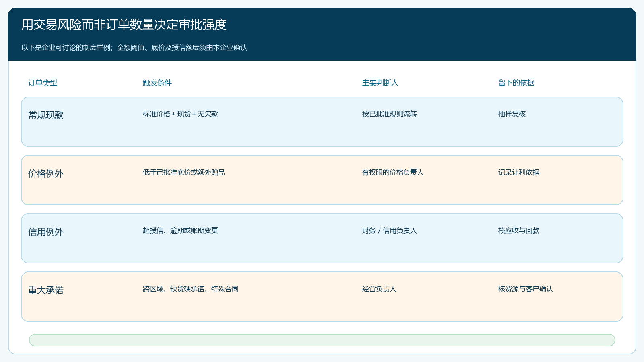Click the empty green bar at the bottom
The height and width of the screenshot is (362, 644).
pos(322,340)
